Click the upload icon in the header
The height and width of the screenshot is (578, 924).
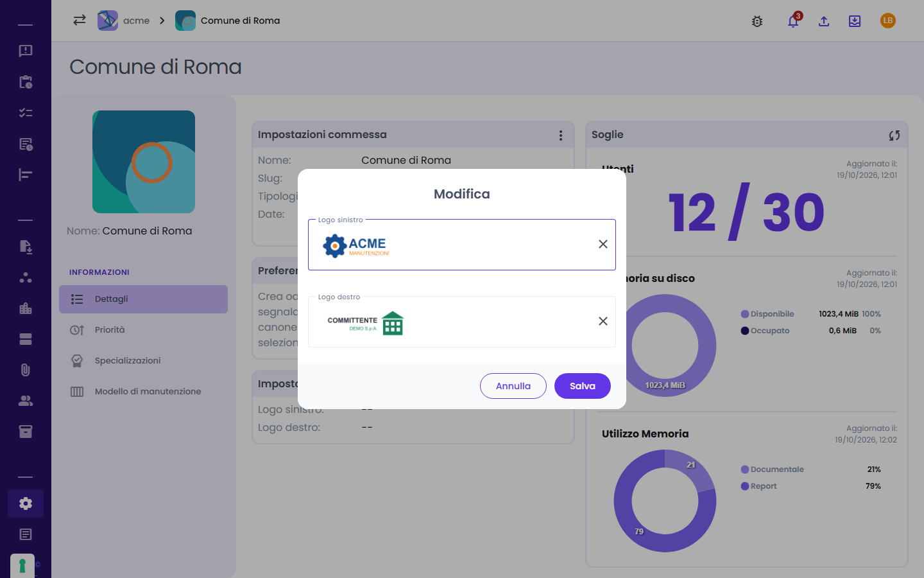point(824,21)
